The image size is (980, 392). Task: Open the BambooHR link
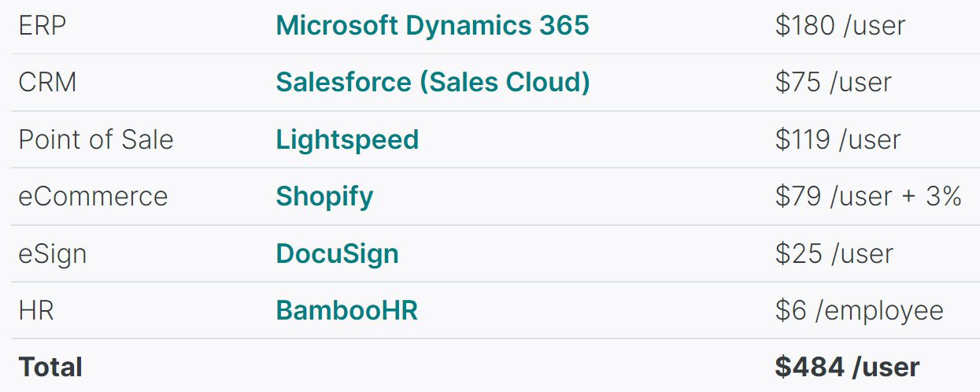click(346, 310)
